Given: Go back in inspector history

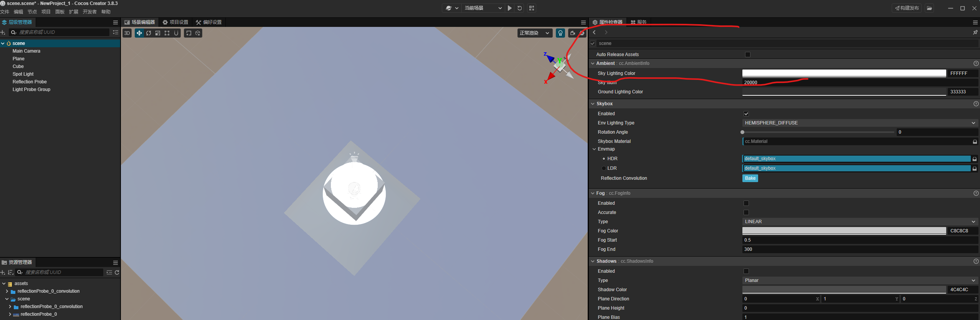Looking at the screenshot, I should tap(594, 32).
